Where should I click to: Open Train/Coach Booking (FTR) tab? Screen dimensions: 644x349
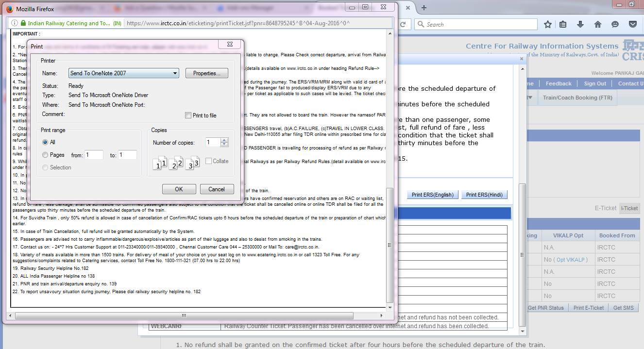(x=577, y=98)
